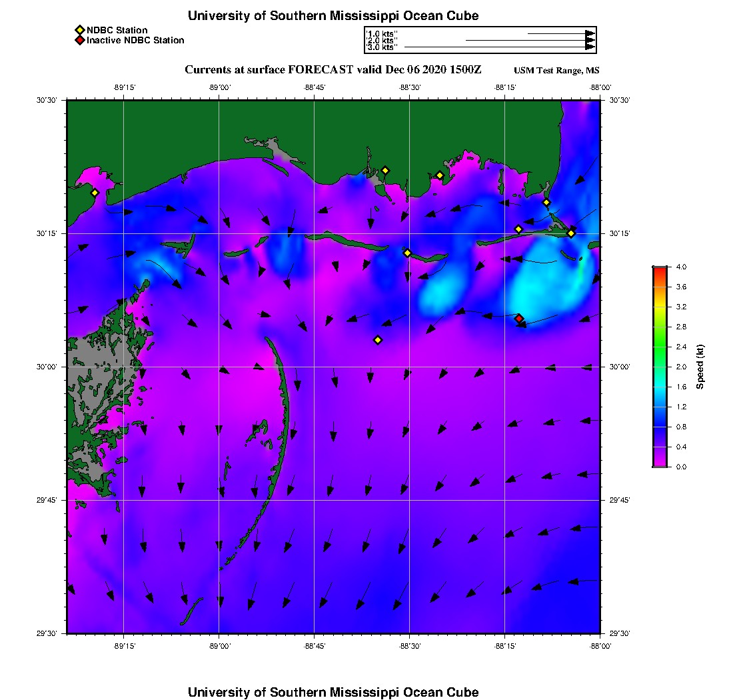Click the red top of the speed color bar
This screenshot has height=700, width=733.
click(659, 271)
